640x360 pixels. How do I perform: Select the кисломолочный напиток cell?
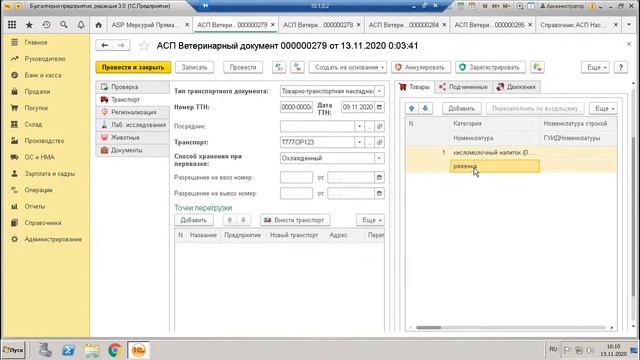click(x=495, y=152)
